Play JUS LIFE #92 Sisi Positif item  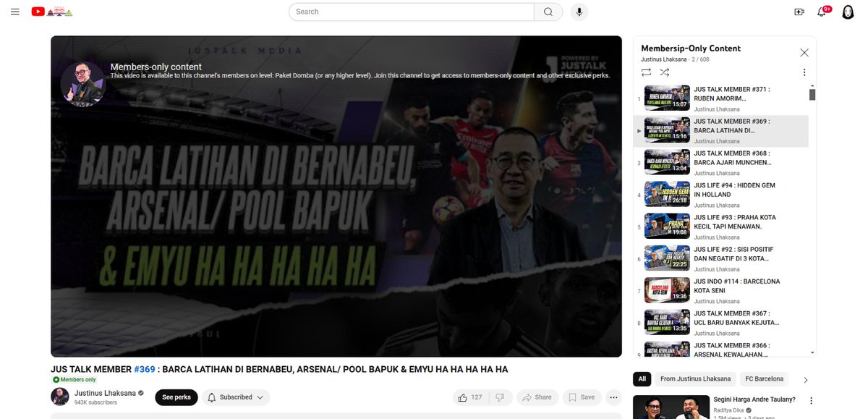coord(721,258)
